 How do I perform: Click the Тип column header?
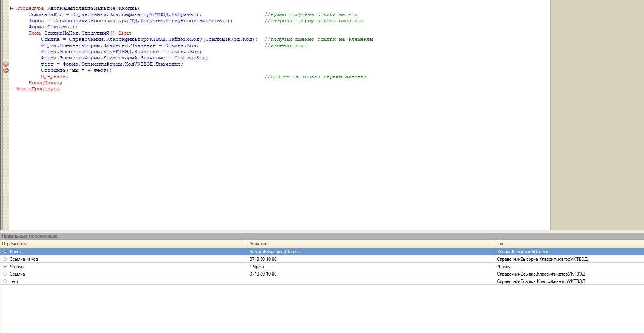tap(570, 244)
